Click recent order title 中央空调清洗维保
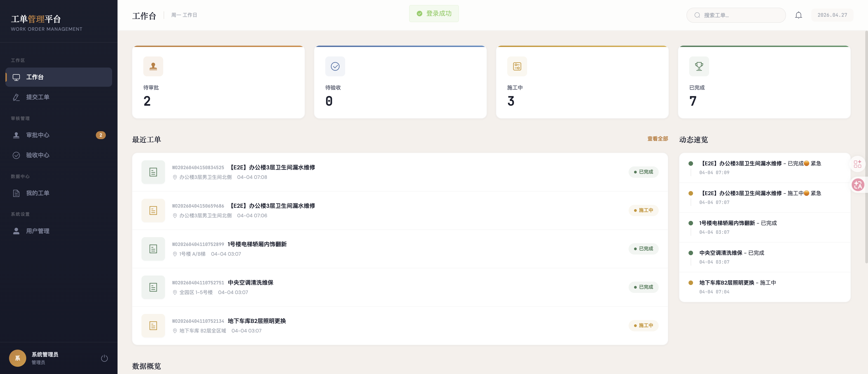The image size is (868, 374). (250, 283)
